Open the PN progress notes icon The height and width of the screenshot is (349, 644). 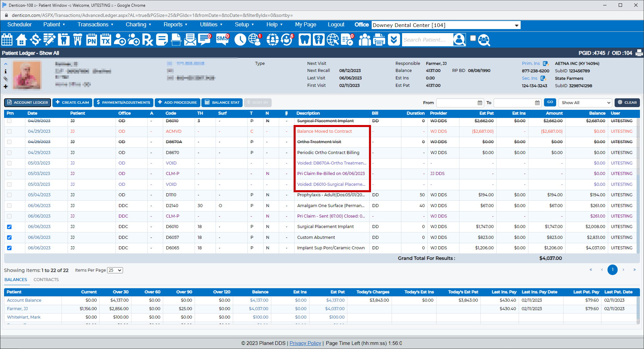[92, 40]
